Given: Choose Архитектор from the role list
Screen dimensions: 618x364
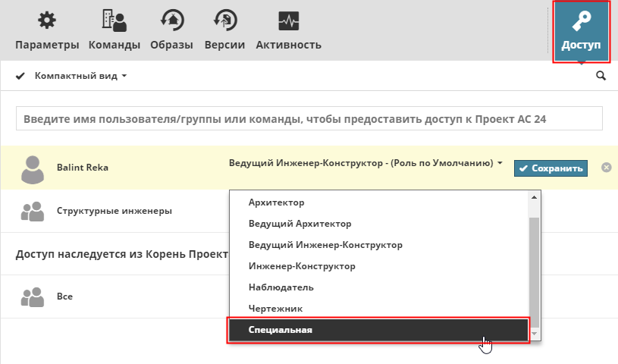Looking at the screenshot, I should [277, 202].
